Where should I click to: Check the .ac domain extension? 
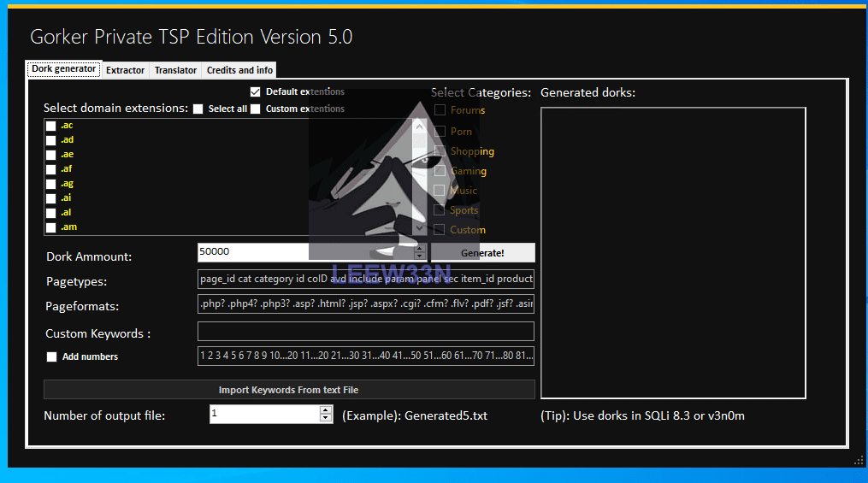pos(51,126)
